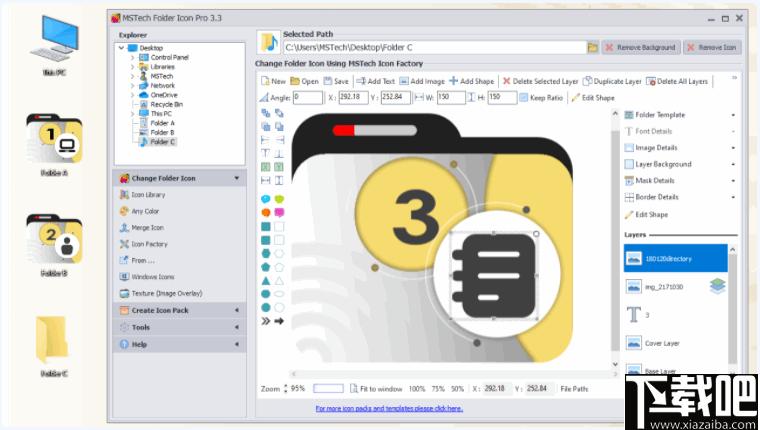Image resolution: width=760 pixels, height=430 pixels.
Task: Select the black arrow shape
Action: (279, 321)
